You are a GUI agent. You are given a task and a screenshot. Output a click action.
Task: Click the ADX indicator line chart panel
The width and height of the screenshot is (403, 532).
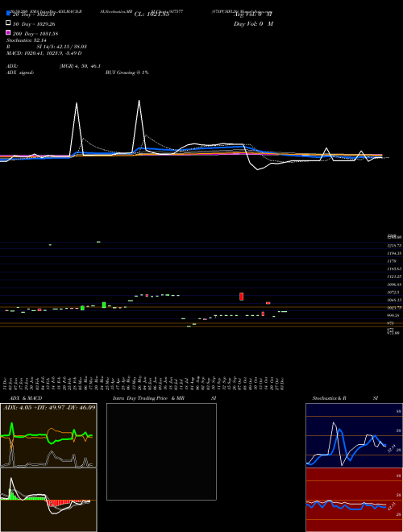tap(48, 435)
